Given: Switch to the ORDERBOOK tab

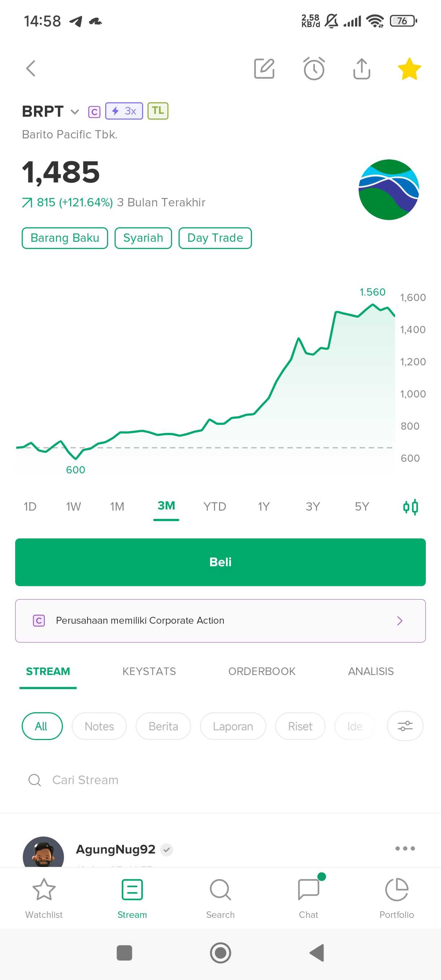Looking at the screenshot, I should coord(262,671).
